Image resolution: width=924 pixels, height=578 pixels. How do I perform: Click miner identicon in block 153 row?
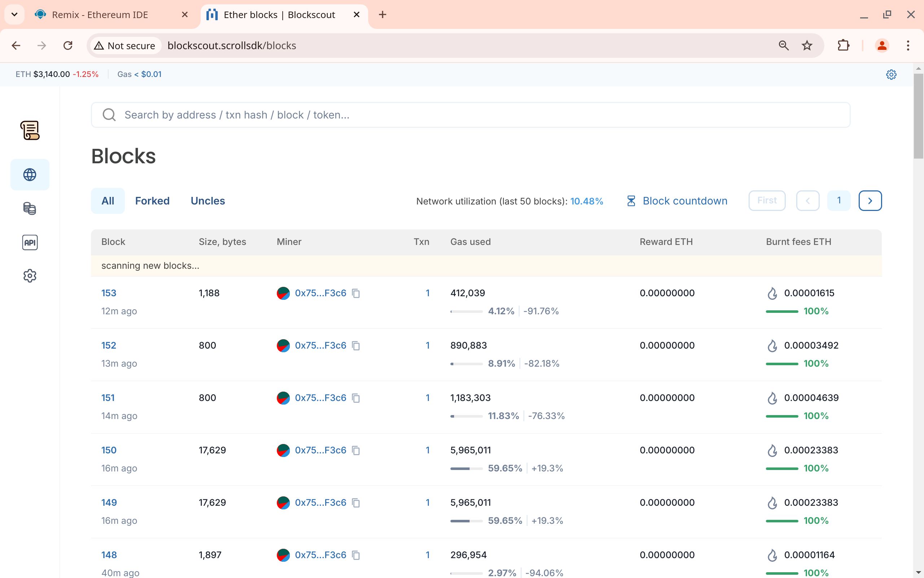[x=283, y=293]
